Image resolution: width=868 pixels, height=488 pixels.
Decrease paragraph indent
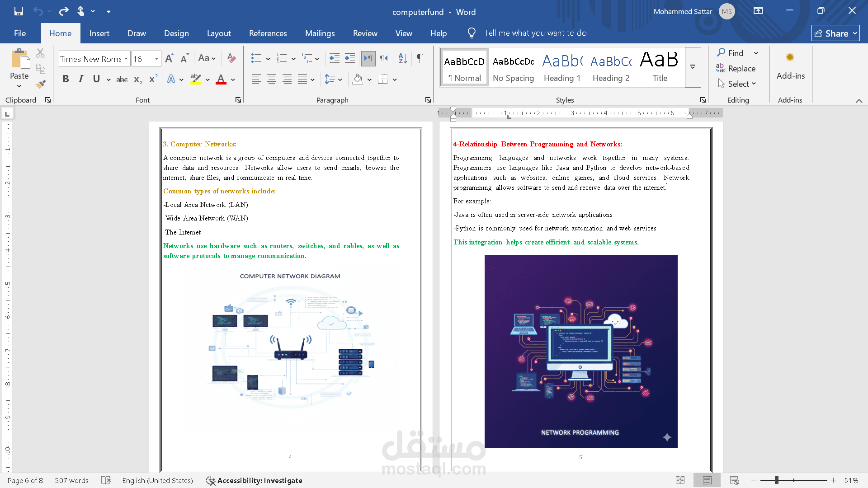(334, 58)
